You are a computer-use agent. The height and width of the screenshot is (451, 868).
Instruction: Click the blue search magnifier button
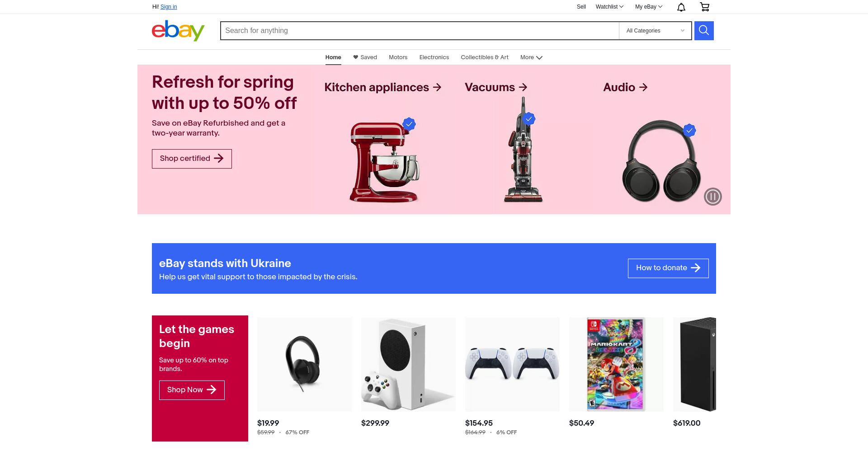704,31
